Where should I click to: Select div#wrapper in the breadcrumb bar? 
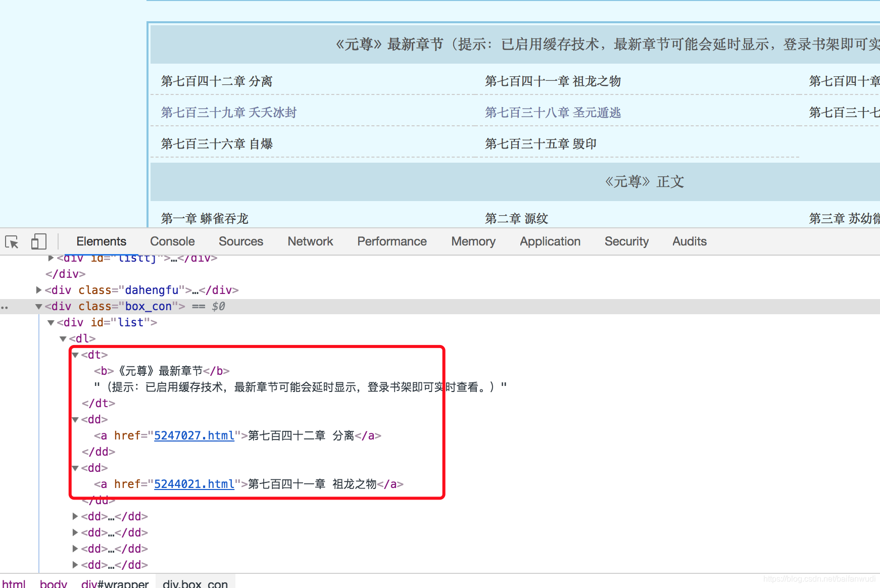pos(115,583)
